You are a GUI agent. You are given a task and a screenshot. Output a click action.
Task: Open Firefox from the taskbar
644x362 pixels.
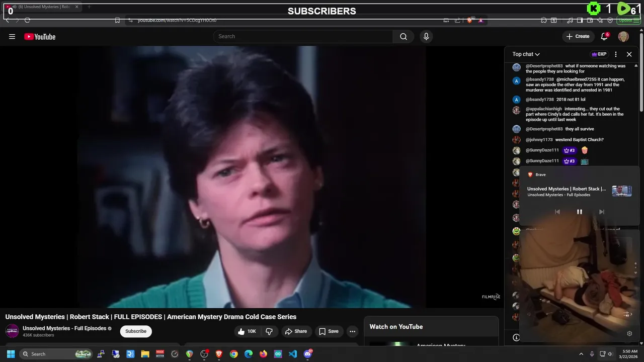pos(263,354)
